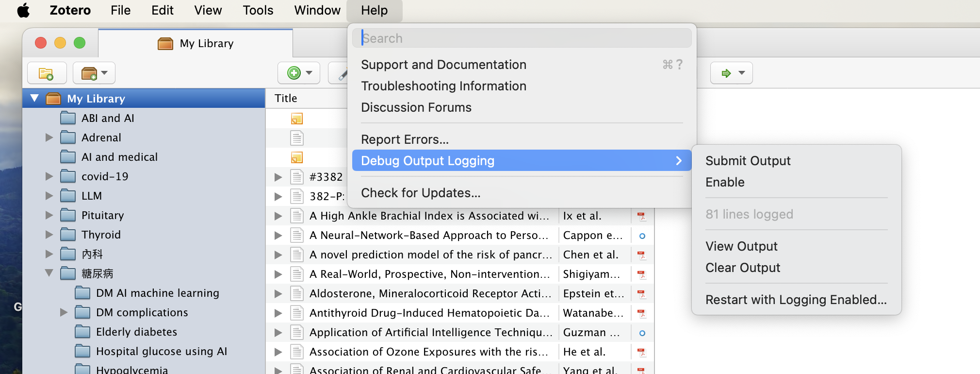Screen dimensions: 980x374
Task: Click the first note icon in item list
Action: (x=297, y=119)
